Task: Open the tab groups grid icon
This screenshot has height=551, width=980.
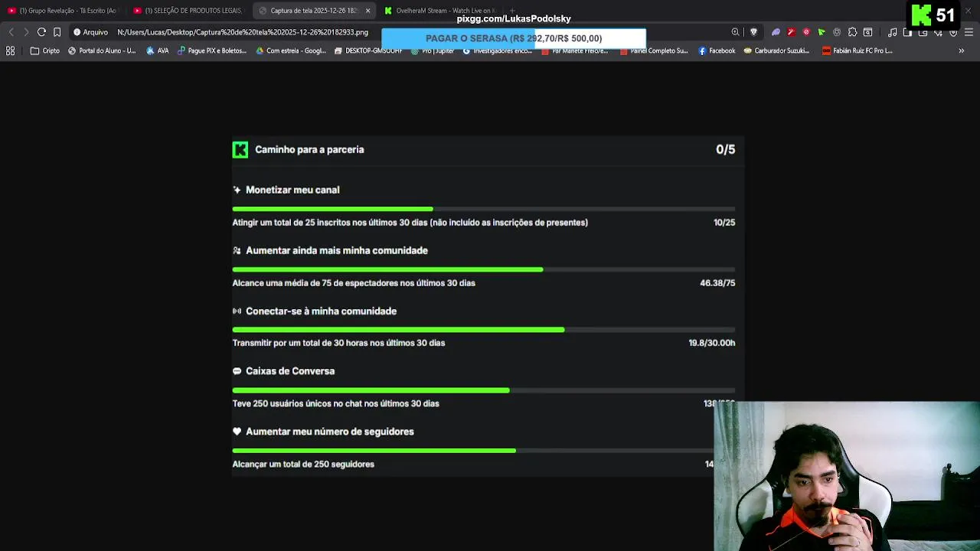Action: click(x=10, y=51)
